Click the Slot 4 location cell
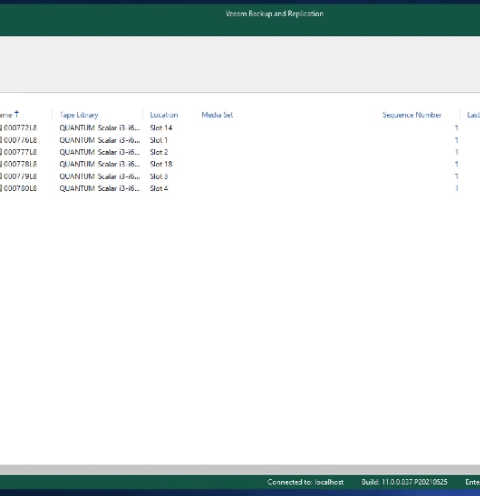The height and width of the screenshot is (496, 480). coord(159,188)
